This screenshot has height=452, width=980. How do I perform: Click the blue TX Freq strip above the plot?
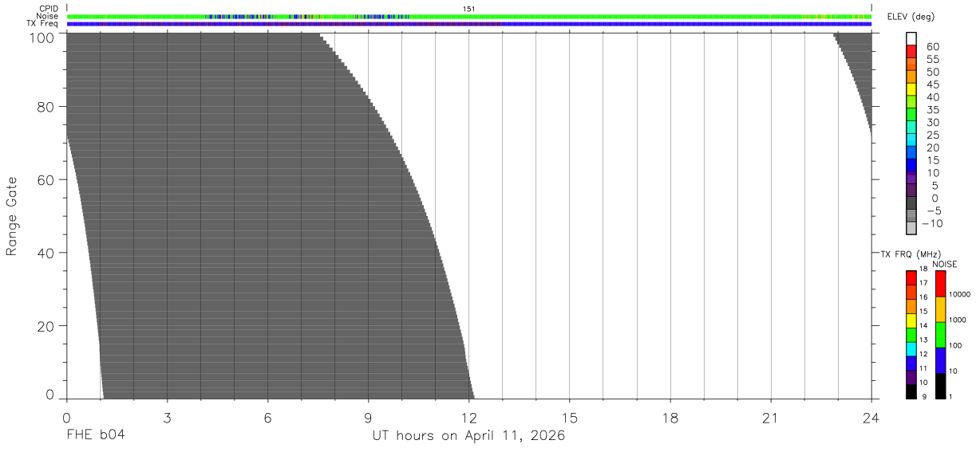pyautogui.click(x=469, y=24)
